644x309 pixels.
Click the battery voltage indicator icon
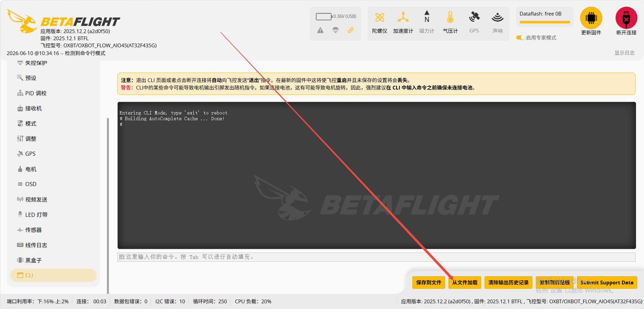(324, 16)
